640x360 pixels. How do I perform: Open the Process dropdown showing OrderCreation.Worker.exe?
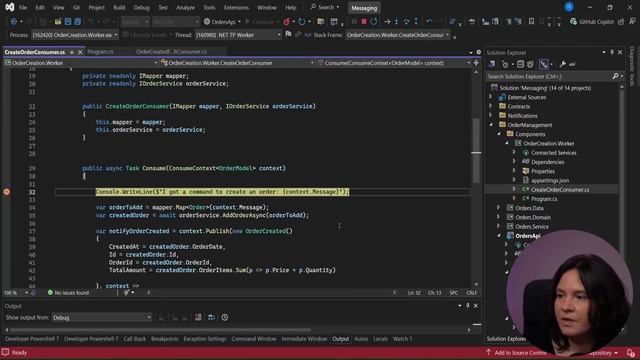click(x=75, y=35)
